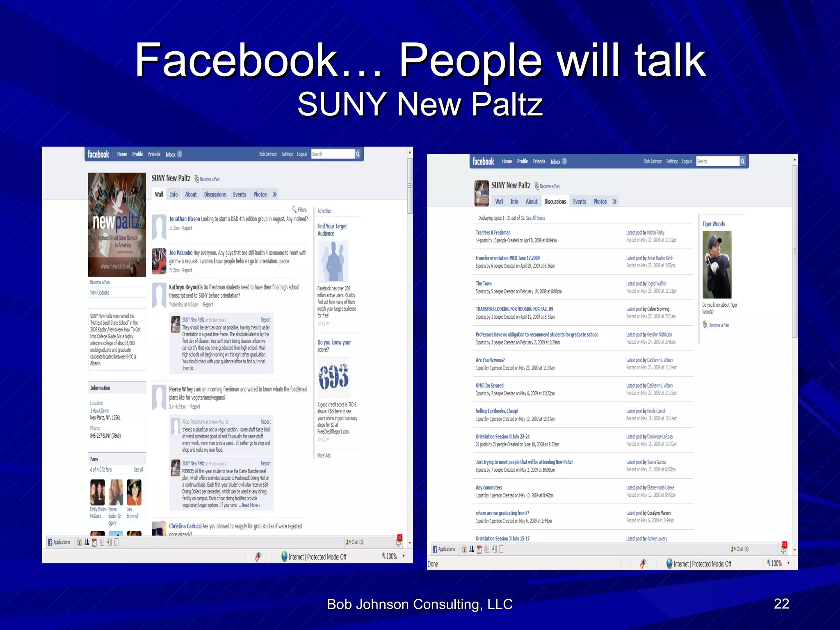840x630 pixels.
Task: Open notifications icon with red 10 badge, right window
Action: [784, 548]
